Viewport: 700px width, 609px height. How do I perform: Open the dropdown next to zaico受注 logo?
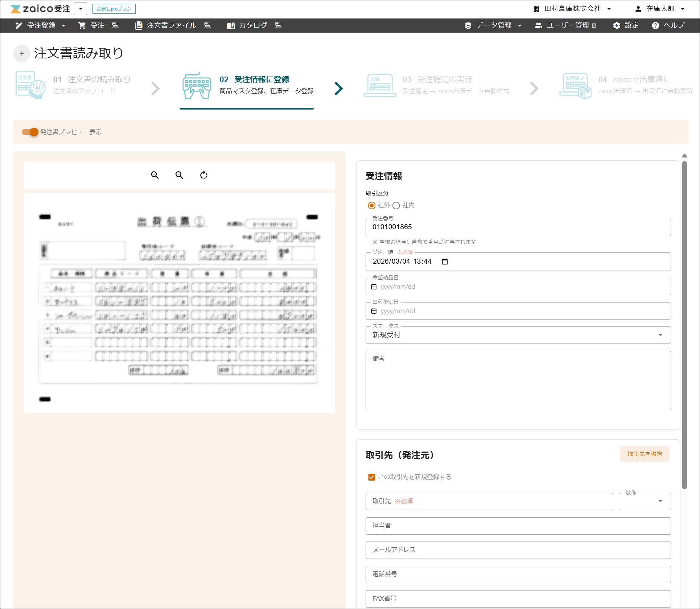(81, 9)
